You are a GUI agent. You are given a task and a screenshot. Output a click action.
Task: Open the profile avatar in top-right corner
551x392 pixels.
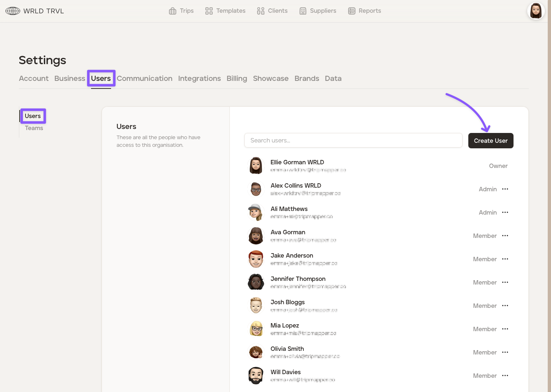pyautogui.click(x=536, y=11)
